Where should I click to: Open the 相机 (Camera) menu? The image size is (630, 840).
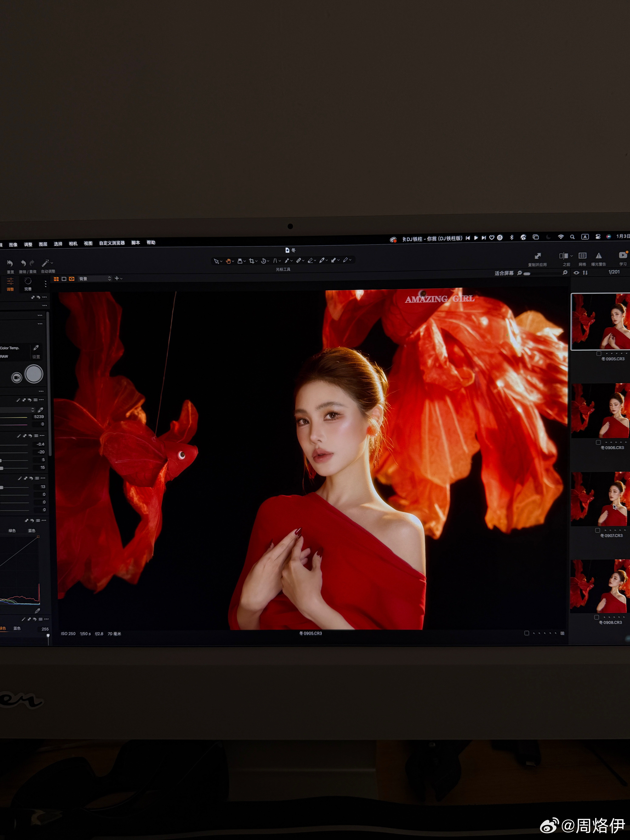[73, 244]
